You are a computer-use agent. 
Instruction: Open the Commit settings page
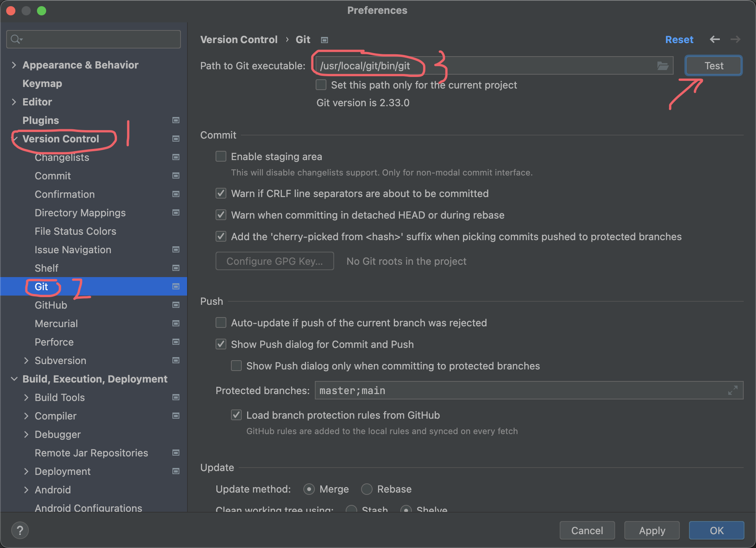tap(53, 176)
